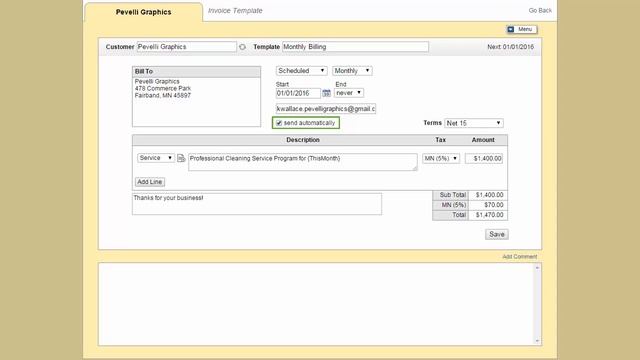The image size is (640, 360).
Task: Click the Thanks for your business note field
Action: point(257,204)
